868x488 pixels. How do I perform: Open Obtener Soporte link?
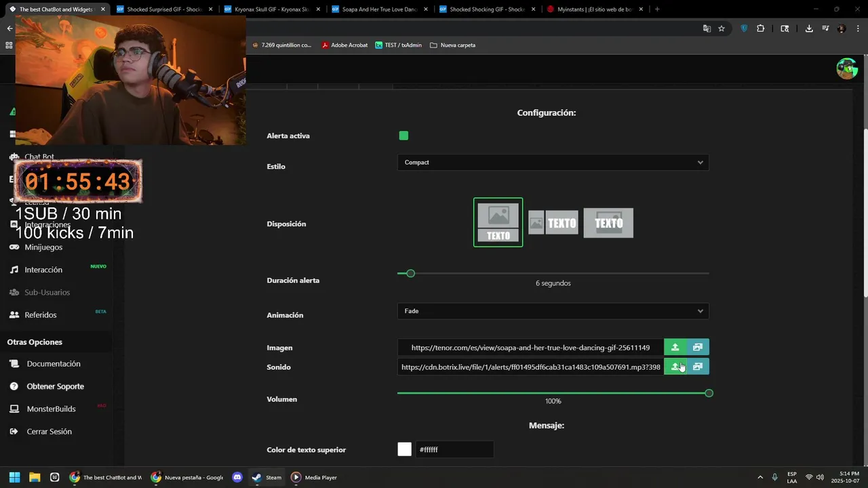tap(56, 386)
